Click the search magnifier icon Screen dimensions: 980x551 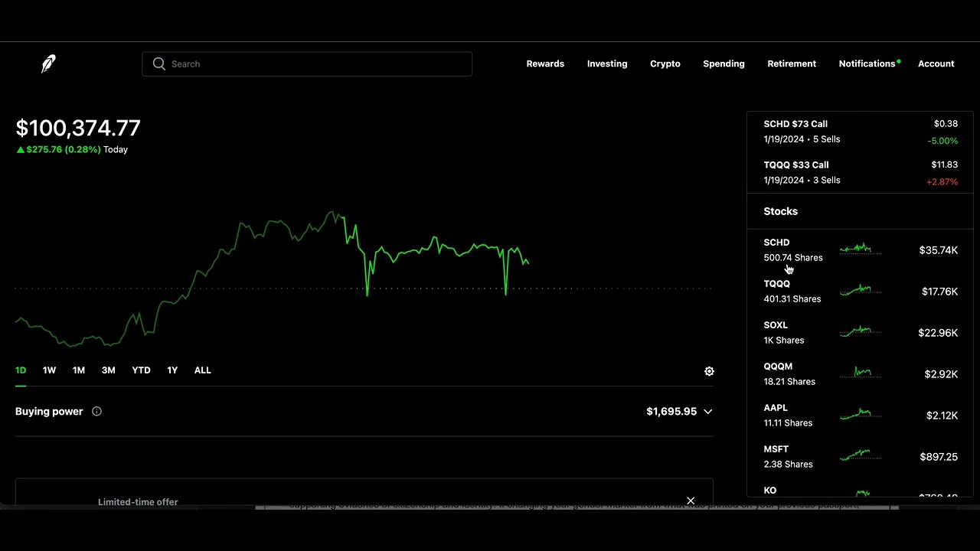click(x=159, y=64)
